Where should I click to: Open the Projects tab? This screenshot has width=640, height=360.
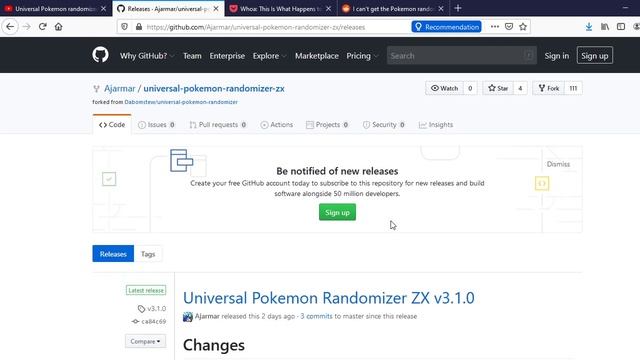tap(327, 125)
